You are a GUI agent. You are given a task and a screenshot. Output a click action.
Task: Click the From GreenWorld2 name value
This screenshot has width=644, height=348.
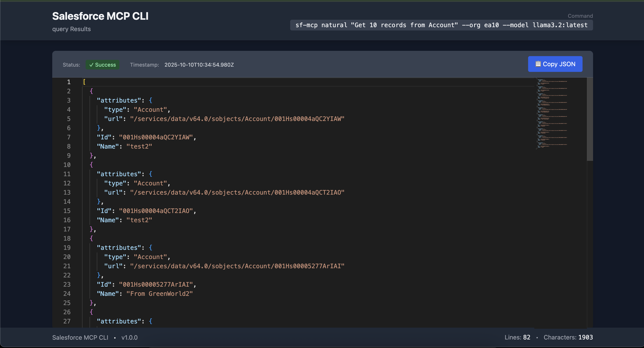coord(159,294)
